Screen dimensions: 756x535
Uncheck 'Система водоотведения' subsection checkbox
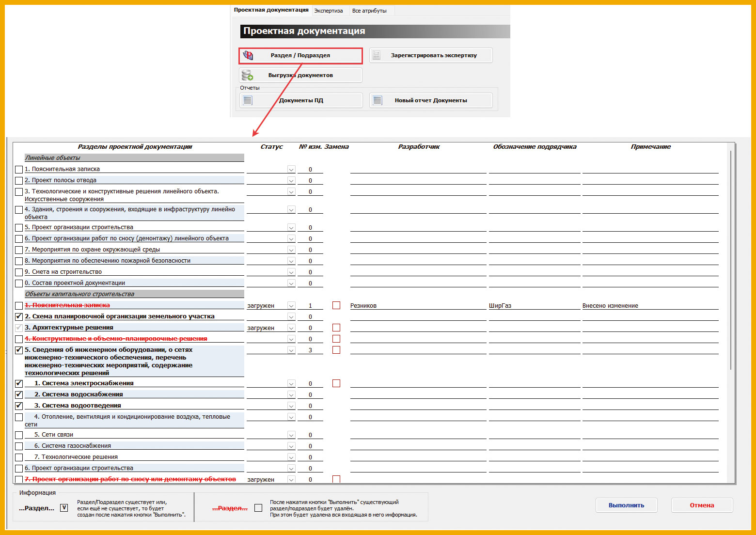point(19,406)
